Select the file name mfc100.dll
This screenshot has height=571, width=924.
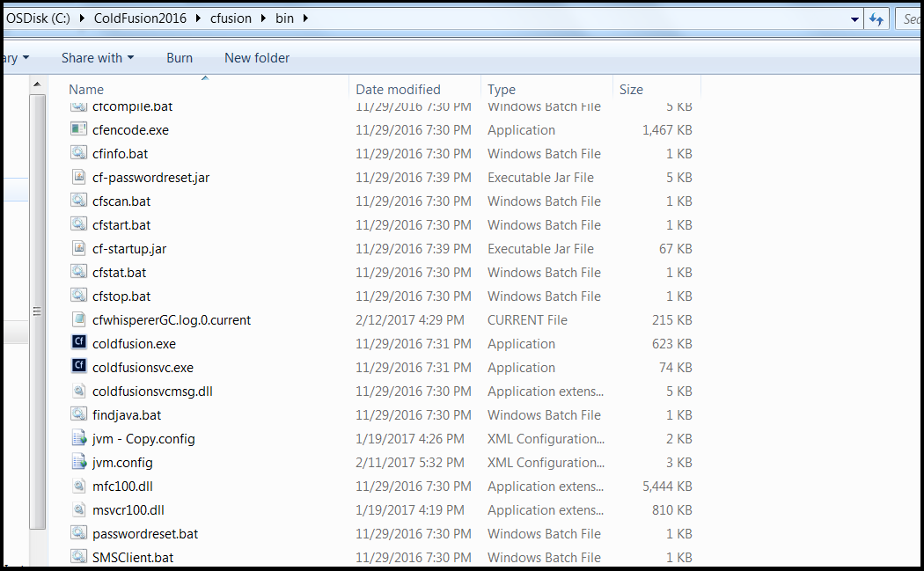(122, 487)
